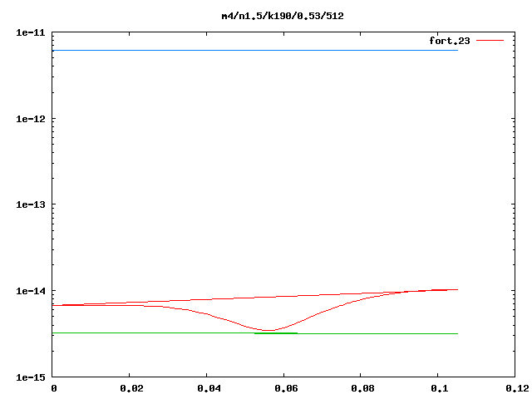Click the 1e-15 y-axis label
Screen dimensions: 532x399
pos(30,377)
